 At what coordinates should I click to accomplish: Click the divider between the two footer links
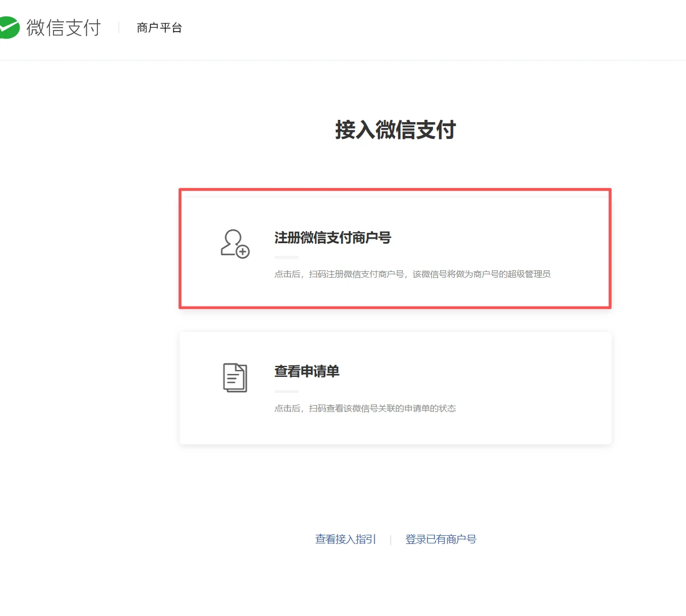[391, 539]
